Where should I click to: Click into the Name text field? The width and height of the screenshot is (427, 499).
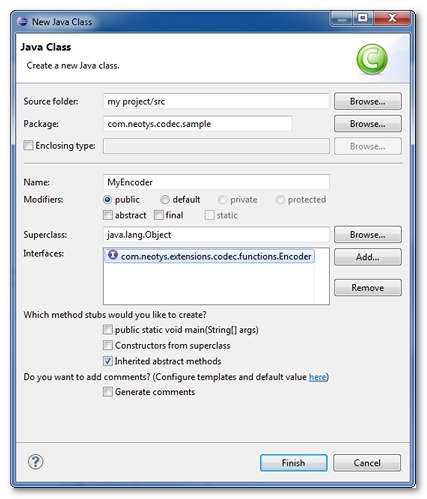point(216,182)
